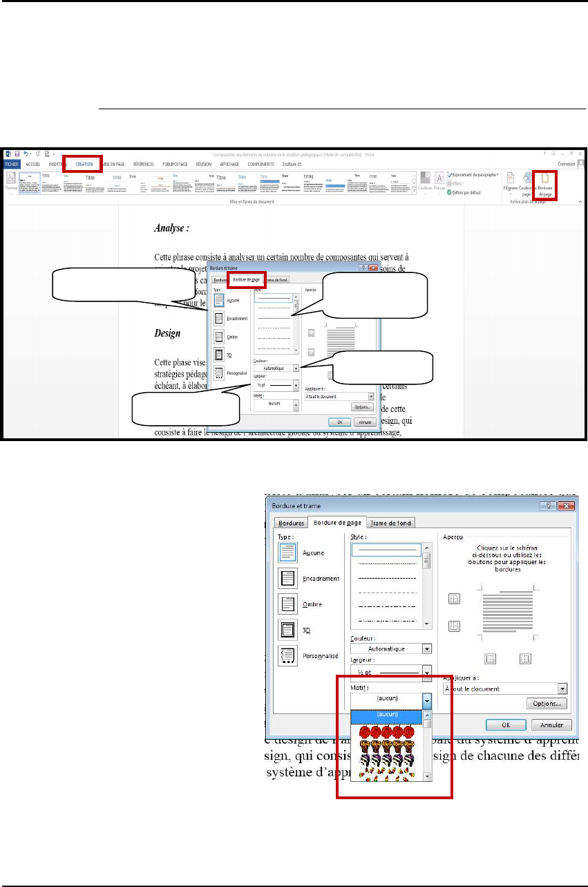
Task: Open Couleur dropdown in dialog inside Word window
Action: tap(296, 368)
